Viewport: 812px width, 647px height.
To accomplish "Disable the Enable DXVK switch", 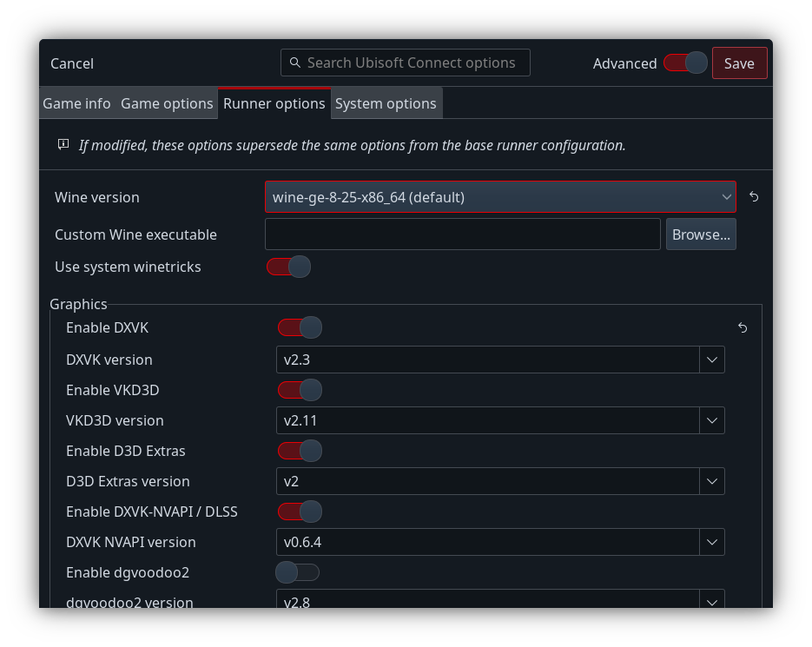I will point(300,327).
